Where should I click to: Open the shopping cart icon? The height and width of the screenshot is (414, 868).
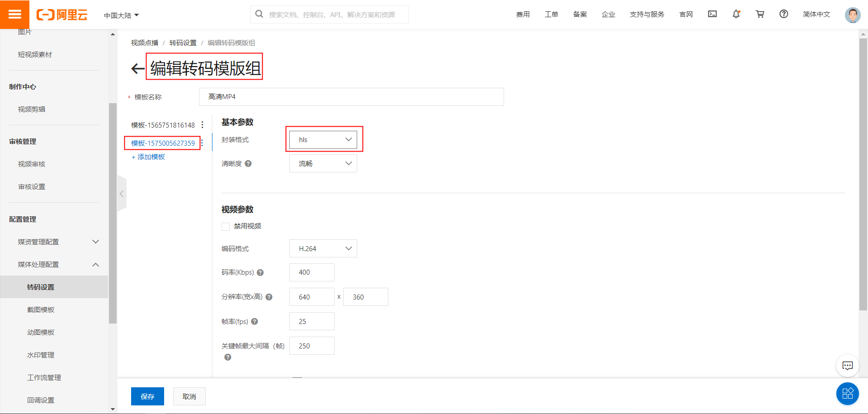point(760,14)
